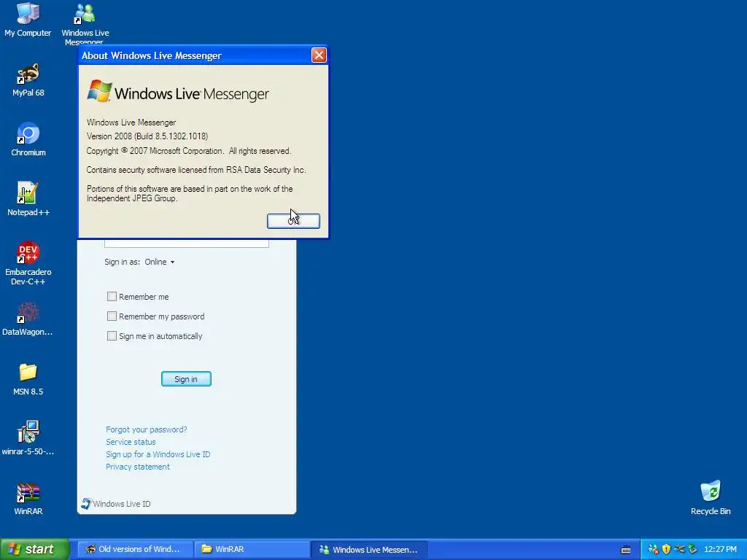
Task: Open the on-screen keyboard taskbar icon
Action: pyautogui.click(x=626, y=550)
